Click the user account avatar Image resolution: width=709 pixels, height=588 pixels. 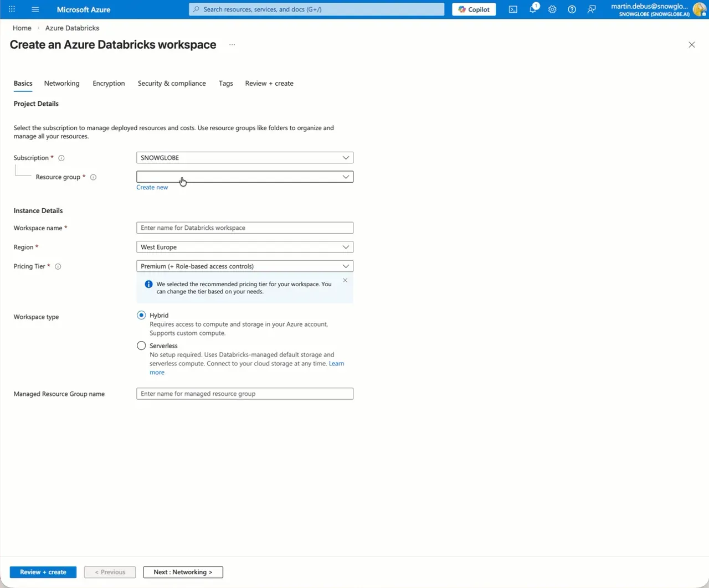pyautogui.click(x=699, y=9)
